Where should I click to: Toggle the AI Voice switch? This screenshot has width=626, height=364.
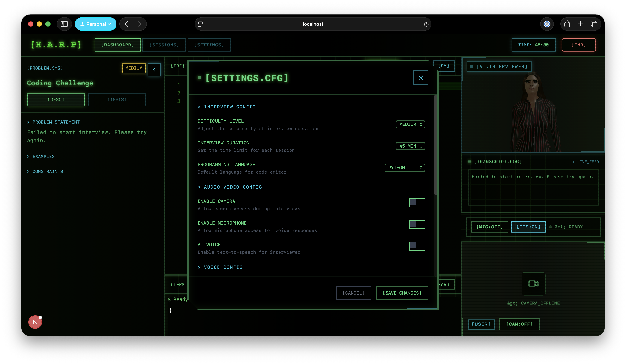(x=417, y=246)
